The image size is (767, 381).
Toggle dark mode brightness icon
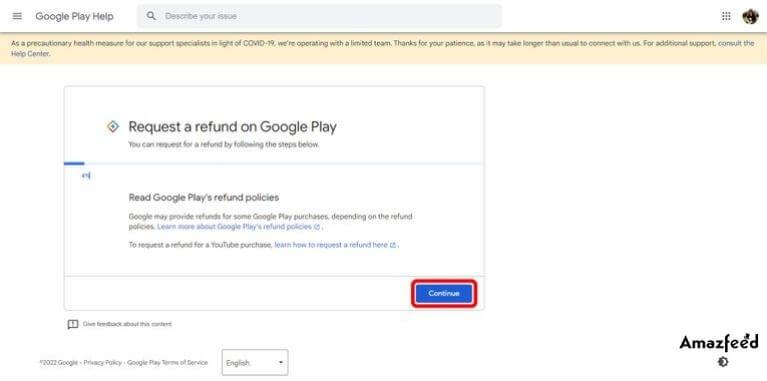click(722, 362)
